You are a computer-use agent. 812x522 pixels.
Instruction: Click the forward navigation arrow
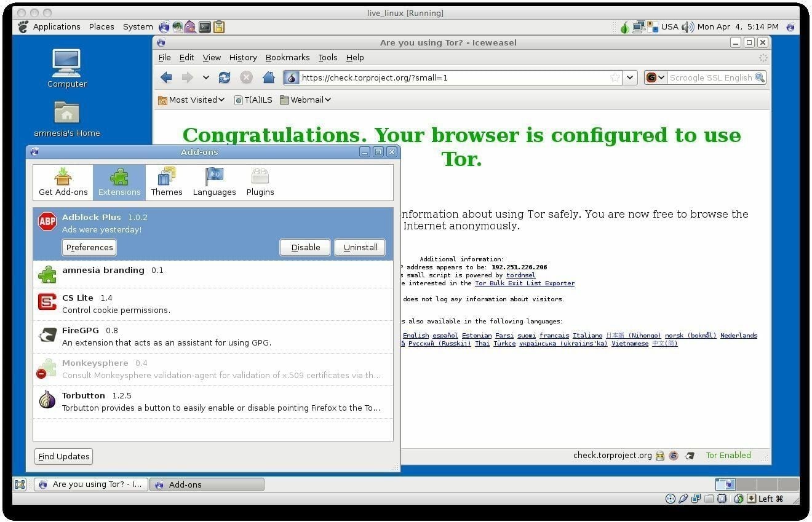coord(187,77)
